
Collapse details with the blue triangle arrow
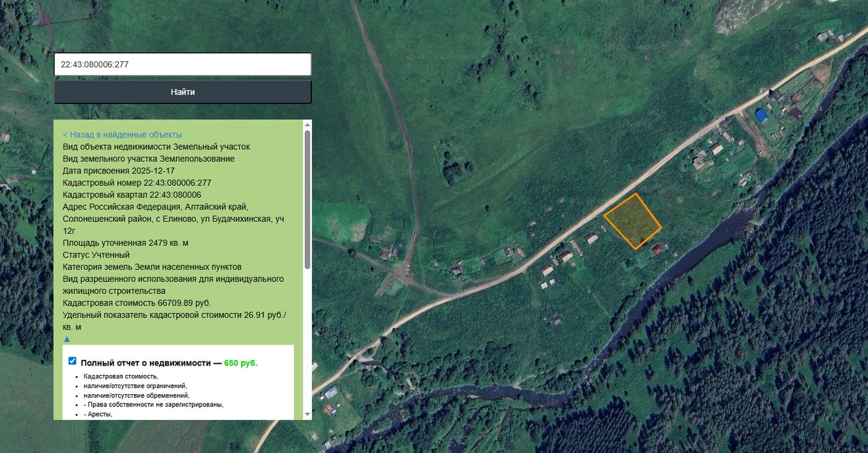tap(67, 339)
